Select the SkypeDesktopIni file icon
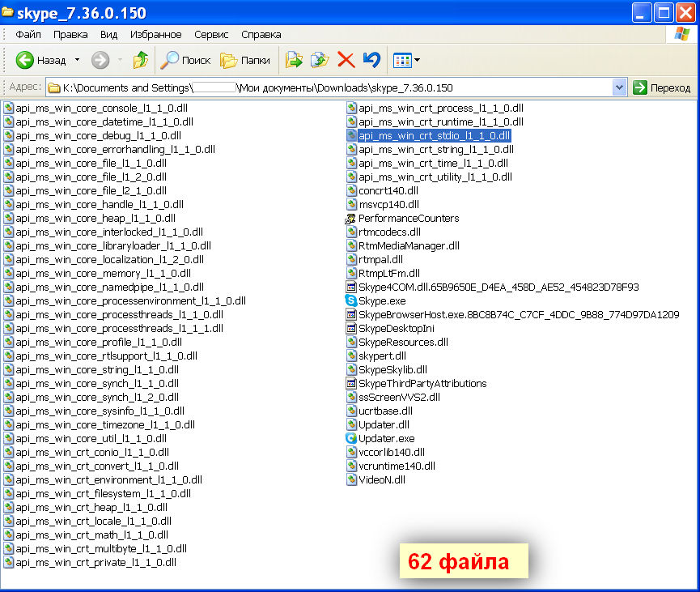The height and width of the screenshot is (592, 700). (351, 328)
